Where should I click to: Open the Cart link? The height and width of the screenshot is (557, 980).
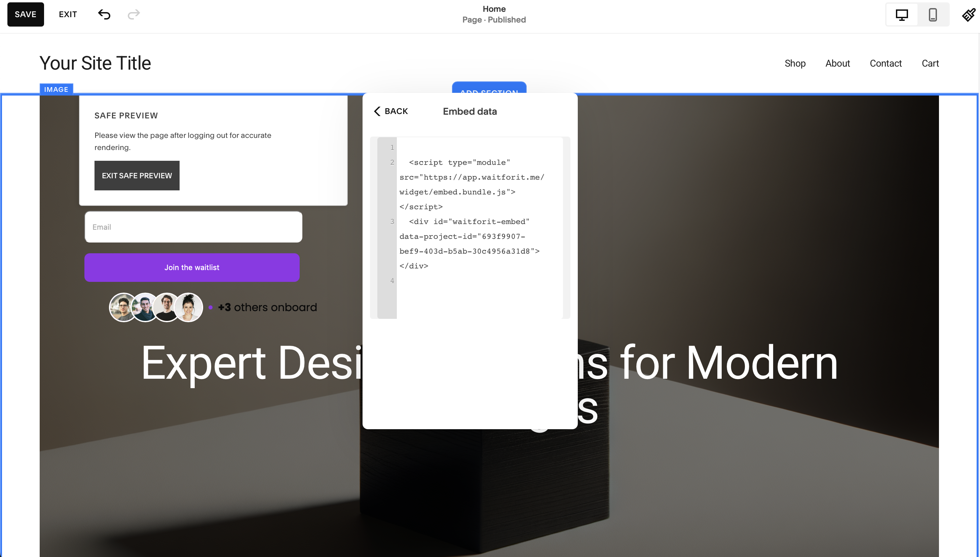930,63
